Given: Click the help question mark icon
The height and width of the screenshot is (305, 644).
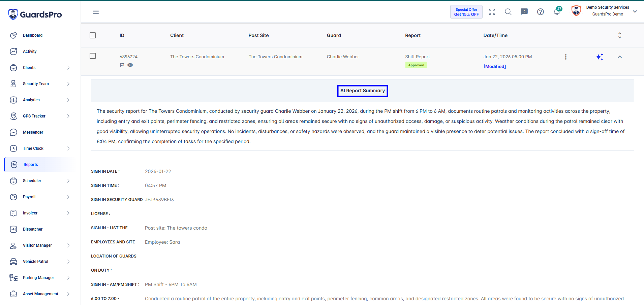Looking at the screenshot, I should [x=541, y=12].
